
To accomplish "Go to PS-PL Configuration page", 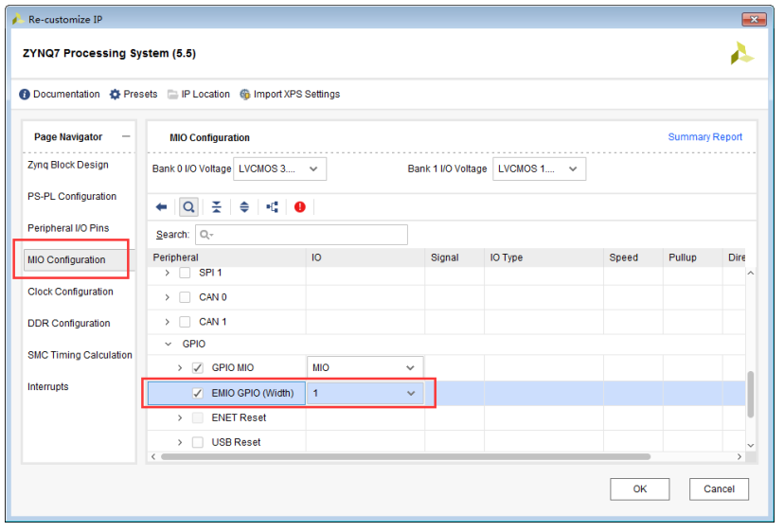I will pos(72,197).
